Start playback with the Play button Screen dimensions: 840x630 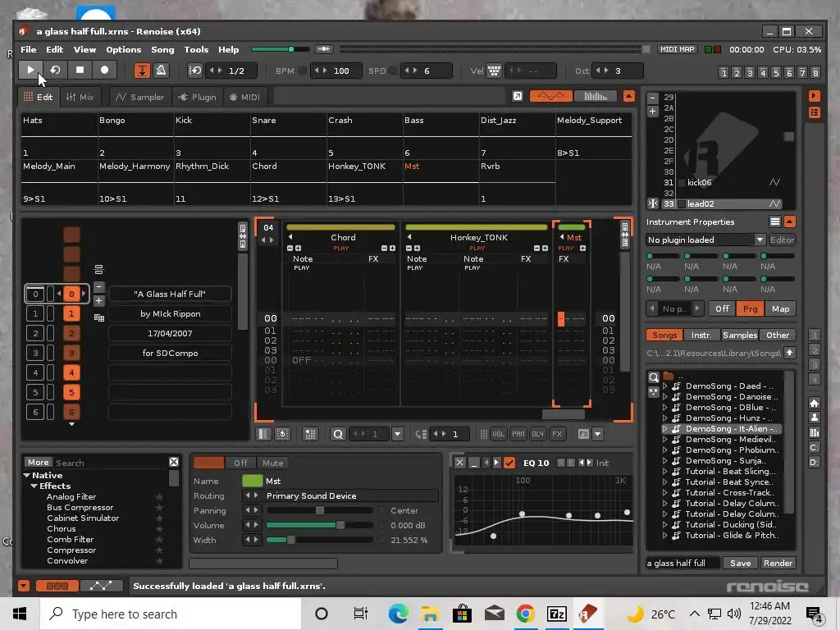point(30,71)
